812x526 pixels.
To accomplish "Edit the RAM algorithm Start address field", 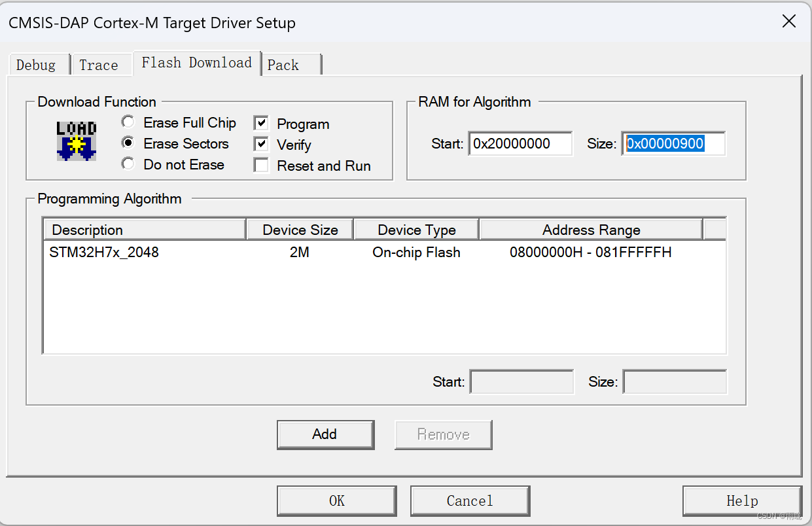I will 520,144.
